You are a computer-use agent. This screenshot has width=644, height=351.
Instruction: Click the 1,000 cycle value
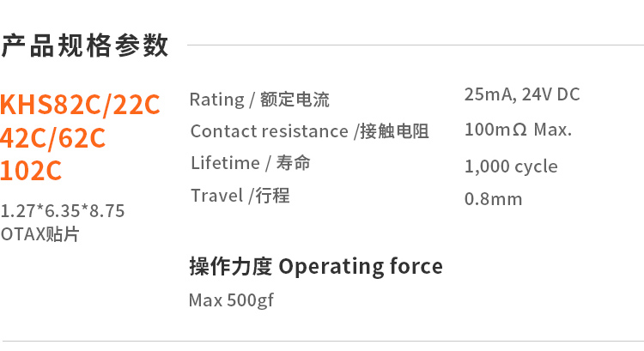tap(511, 166)
